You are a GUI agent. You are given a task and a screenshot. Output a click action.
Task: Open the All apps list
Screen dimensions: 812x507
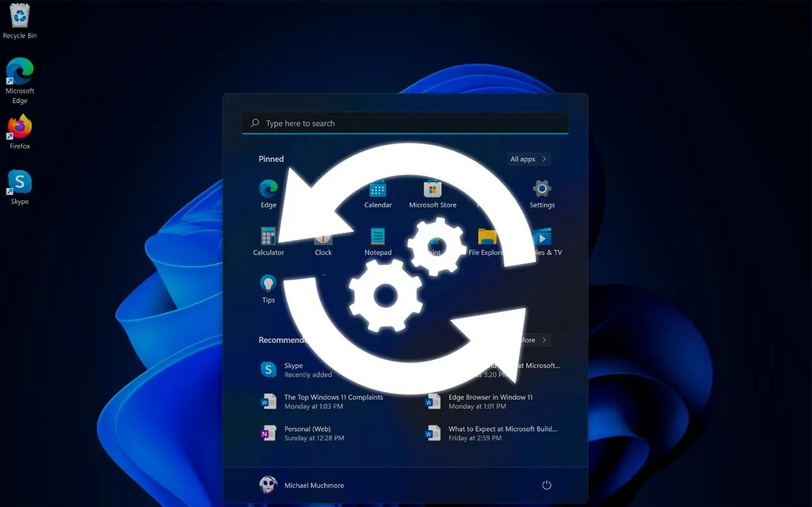click(x=528, y=159)
